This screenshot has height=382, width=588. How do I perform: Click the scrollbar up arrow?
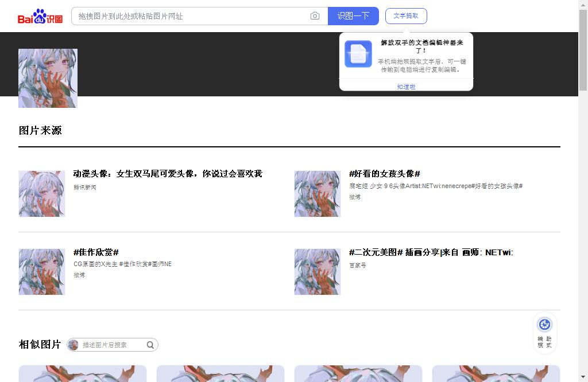583,4
